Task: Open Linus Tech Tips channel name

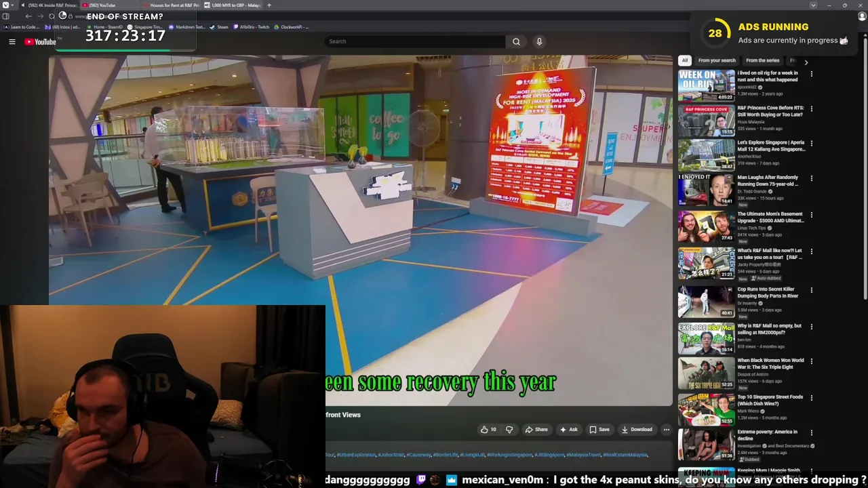Action: tap(753, 228)
